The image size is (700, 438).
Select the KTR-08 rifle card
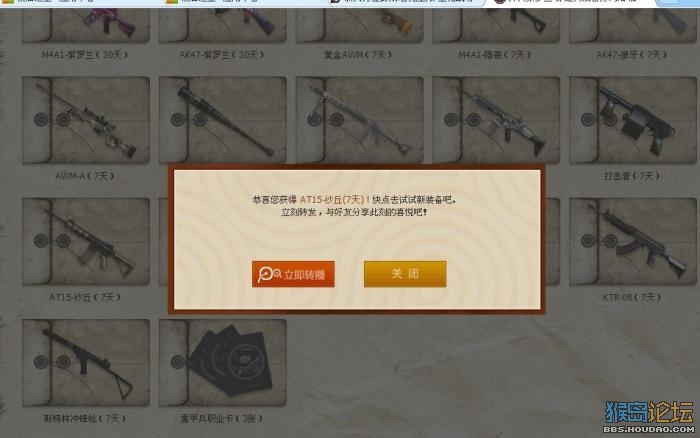point(633,242)
